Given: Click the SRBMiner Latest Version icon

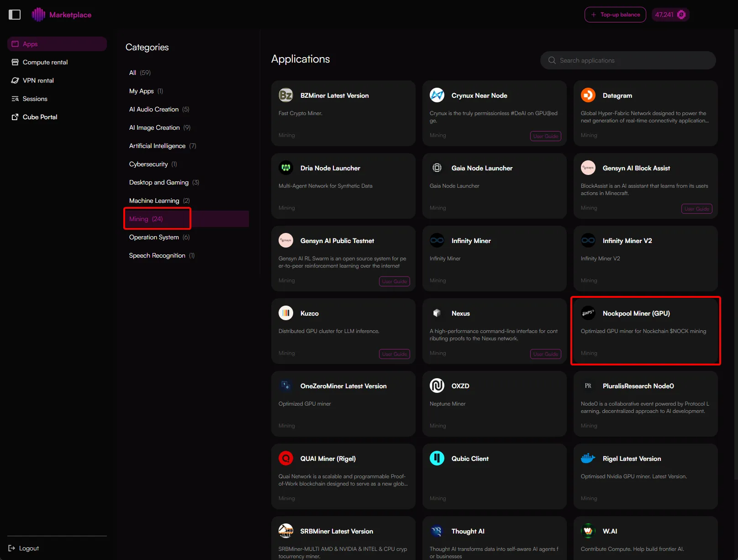Looking at the screenshot, I should coord(286,531).
